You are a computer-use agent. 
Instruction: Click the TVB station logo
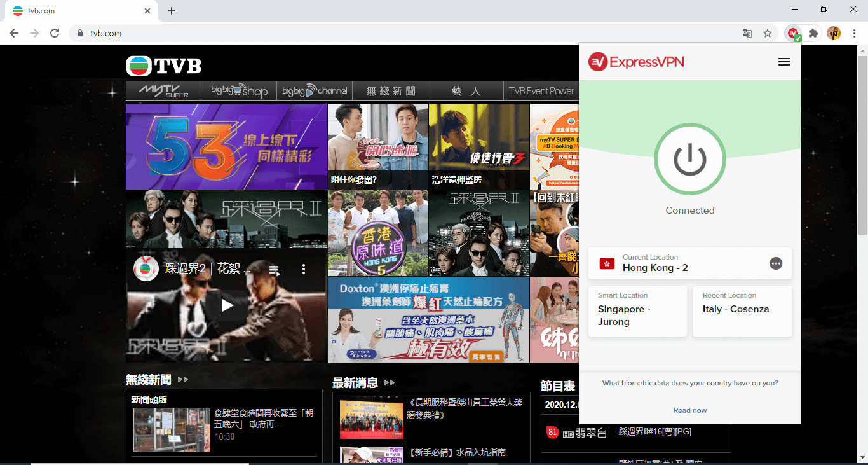163,65
